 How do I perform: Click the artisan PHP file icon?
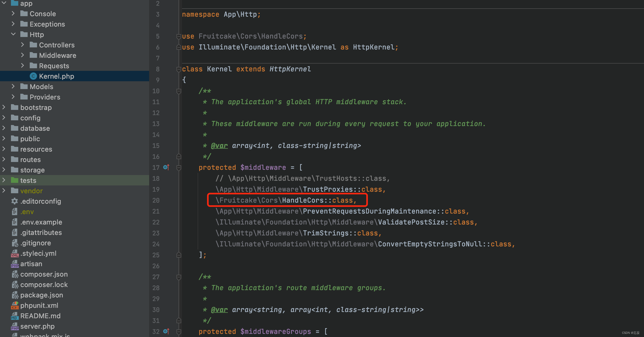tap(15, 264)
